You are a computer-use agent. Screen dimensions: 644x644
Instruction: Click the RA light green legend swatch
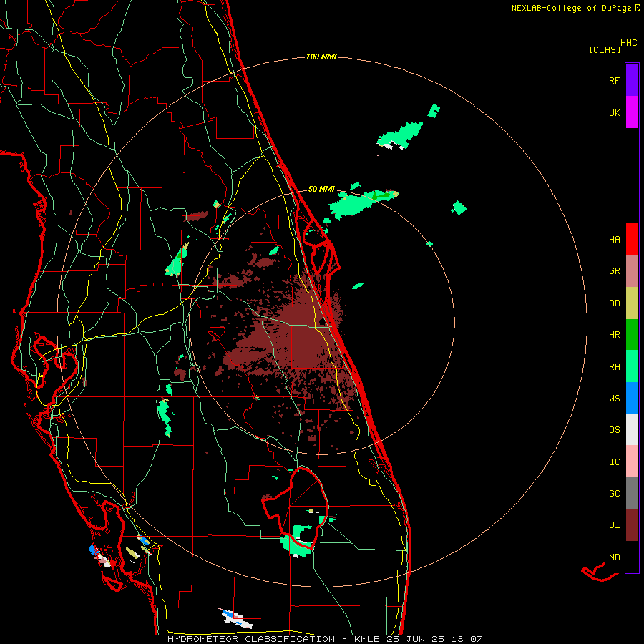[632, 366]
